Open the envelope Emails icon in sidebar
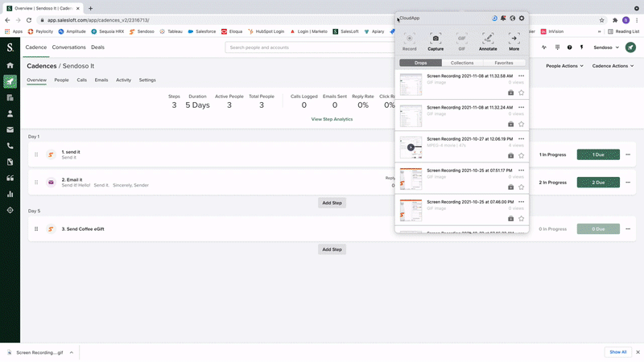 pyautogui.click(x=10, y=130)
